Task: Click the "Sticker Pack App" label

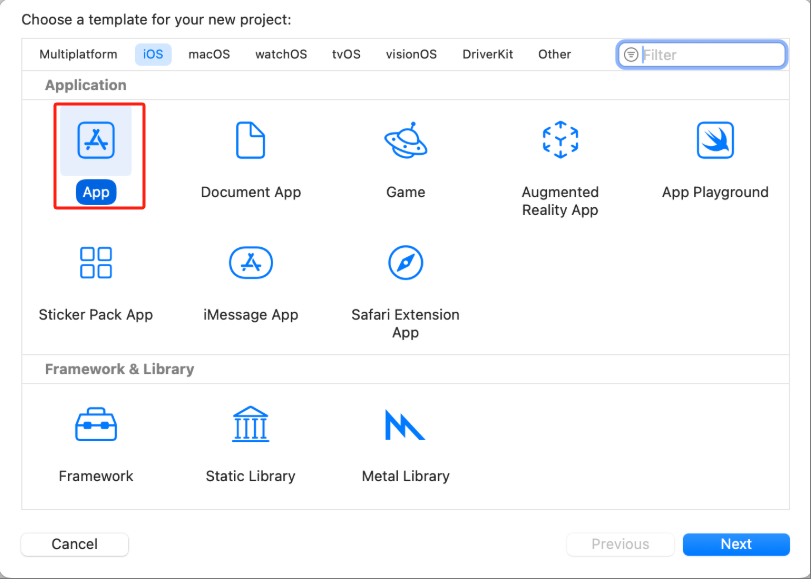Action: (x=96, y=315)
